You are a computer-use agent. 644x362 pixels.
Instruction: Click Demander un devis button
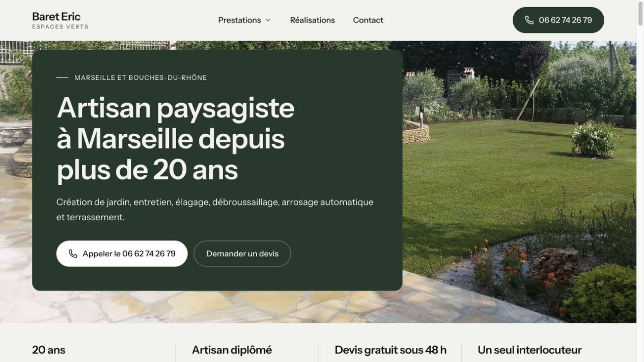point(242,254)
